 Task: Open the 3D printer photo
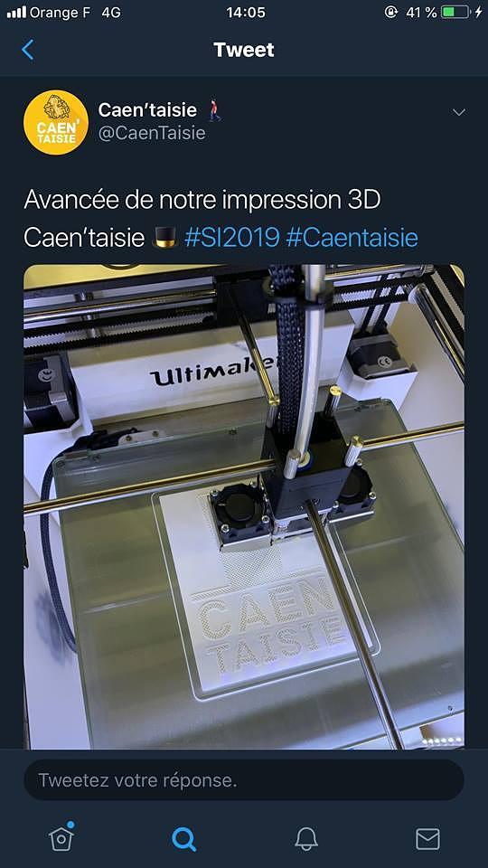click(244, 506)
